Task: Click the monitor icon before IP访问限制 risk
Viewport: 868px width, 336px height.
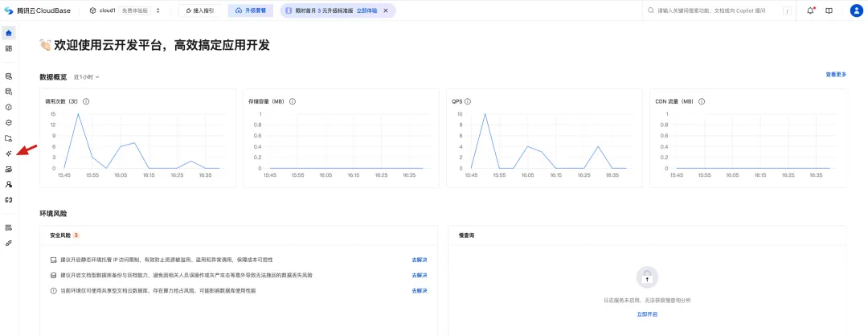Action: pos(54,260)
